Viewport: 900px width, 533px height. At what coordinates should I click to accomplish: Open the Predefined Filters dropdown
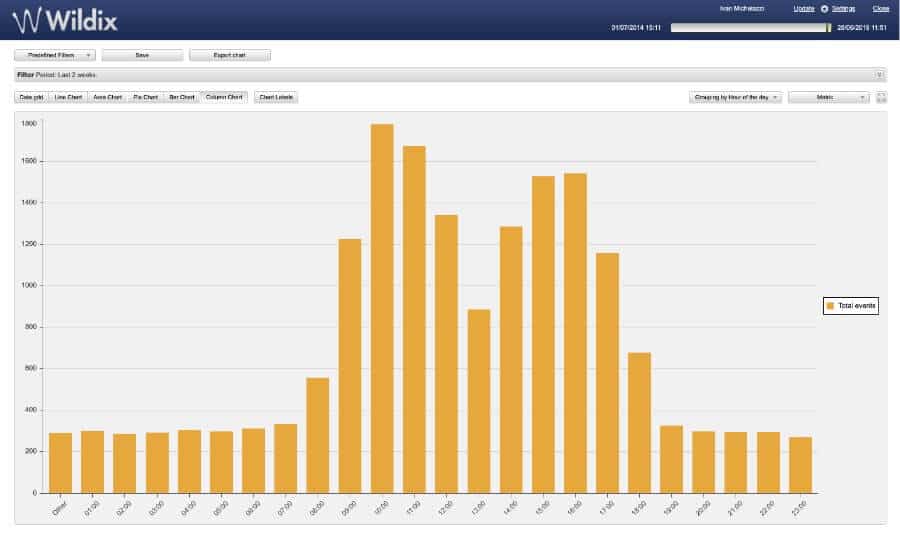(55, 55)
